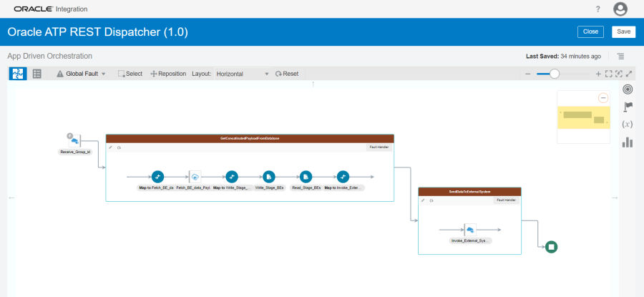Click the Receive_Group_id label

click(x=76, y=152)
